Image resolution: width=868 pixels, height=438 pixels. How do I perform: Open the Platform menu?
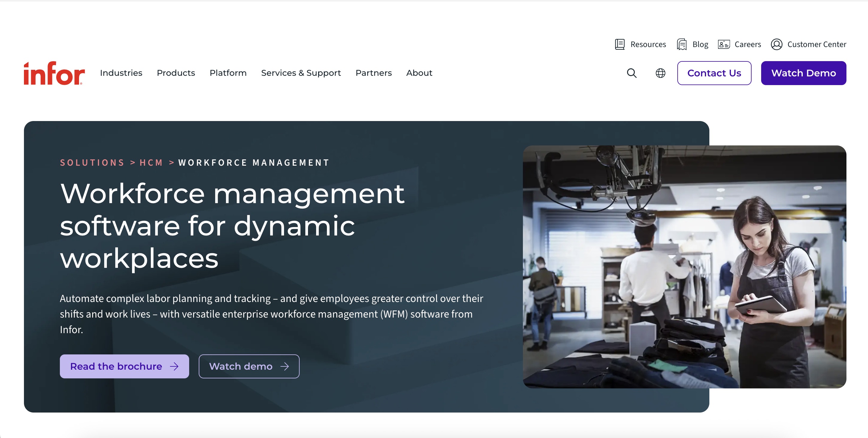[x=228, y=73]
